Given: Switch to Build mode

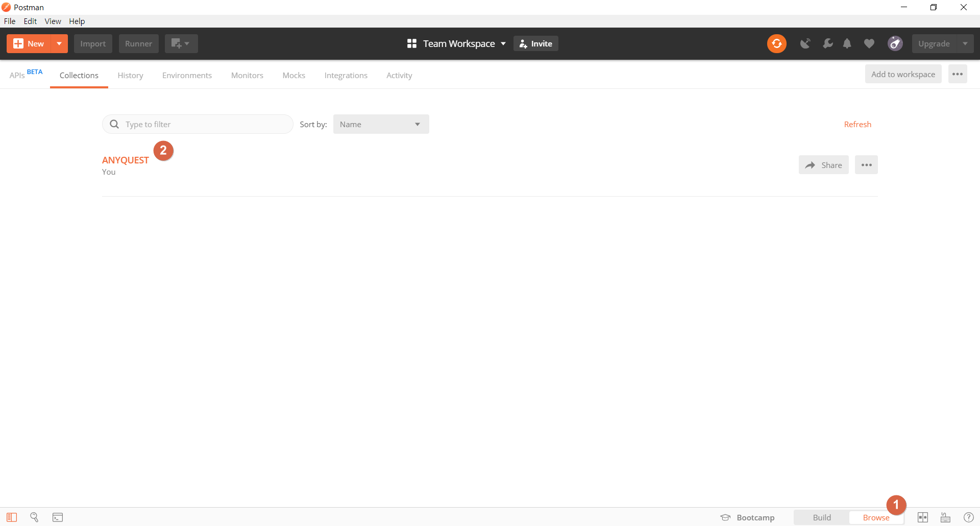Looking at the screenshot, I should coord(822,517).
